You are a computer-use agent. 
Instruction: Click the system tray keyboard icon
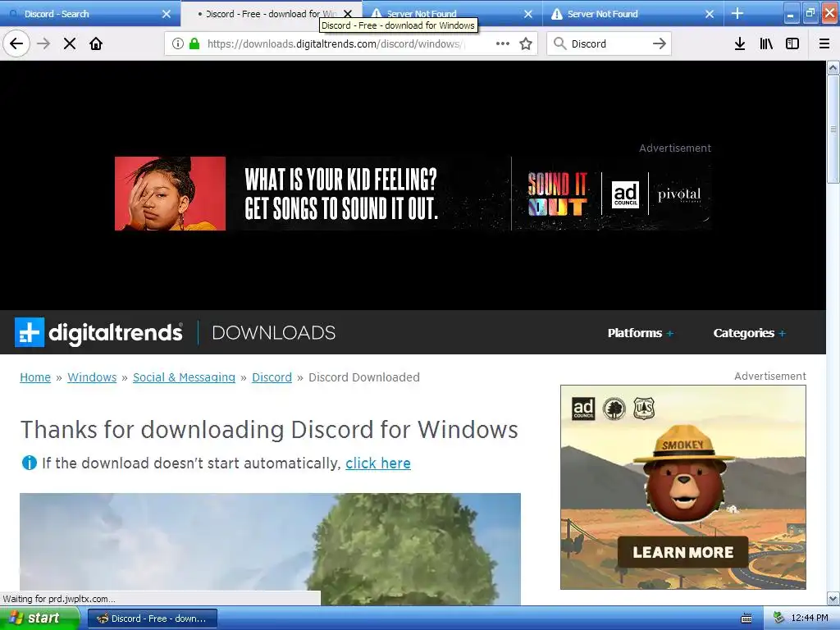(746, 619)
